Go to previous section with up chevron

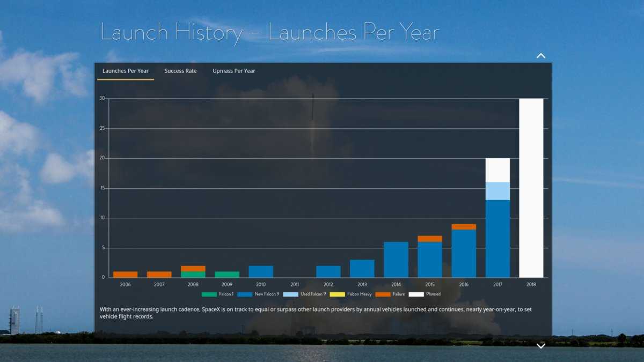coord(541,56)
